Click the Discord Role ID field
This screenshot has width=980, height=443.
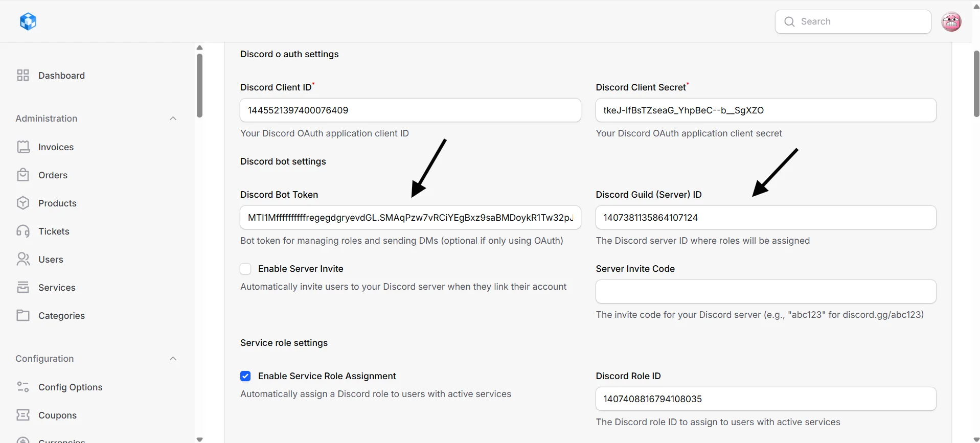coord(765,399)
